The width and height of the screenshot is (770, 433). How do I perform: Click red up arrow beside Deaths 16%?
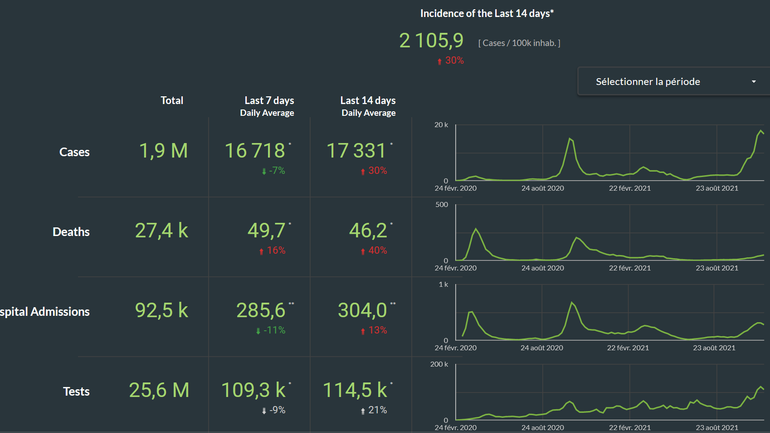tap(261, 250)
